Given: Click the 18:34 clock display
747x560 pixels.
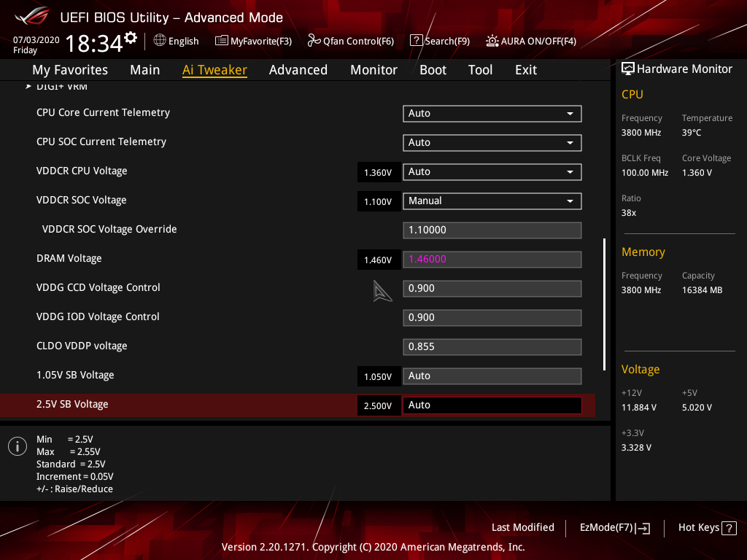Looking at the screenshot, I should tap(93, 43).
